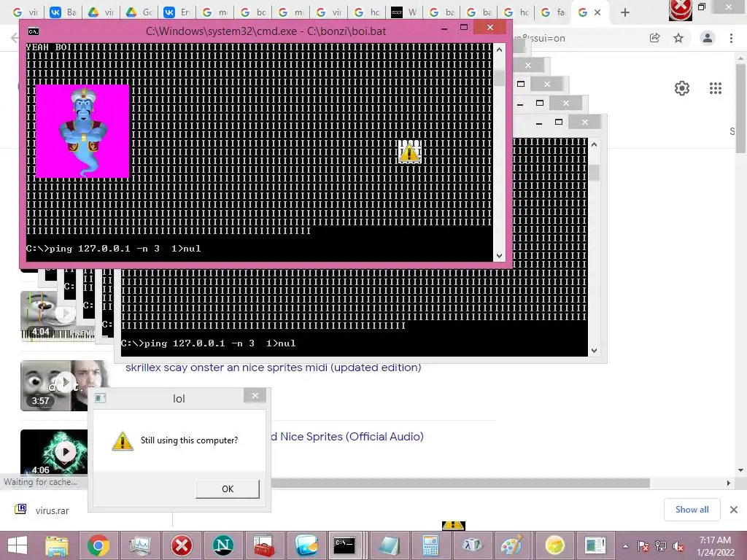Open File Explorer from the taskbar
Image resolution: width=747 pixels, height=560 pixels.
click(57, 545)
